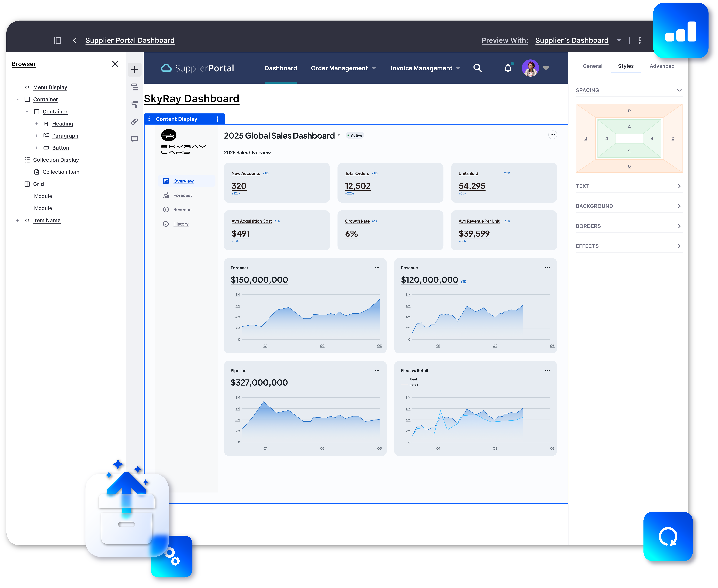Click the plus add component icon
This screenshot has width=718, height=588.
[x=134, y=70]
